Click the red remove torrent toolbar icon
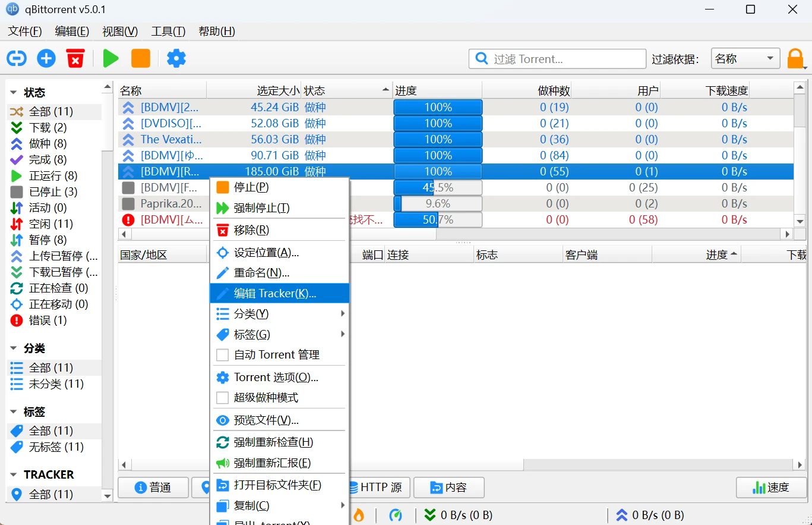812x525 pixels. point(75,58)
